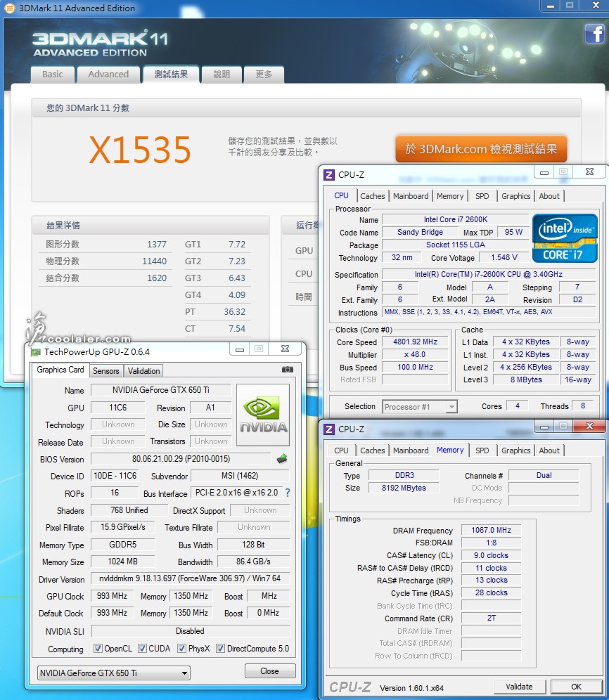Open the Processor #1 selection dropdown
Screen dimensions: 609x700
tap(420, 407)
